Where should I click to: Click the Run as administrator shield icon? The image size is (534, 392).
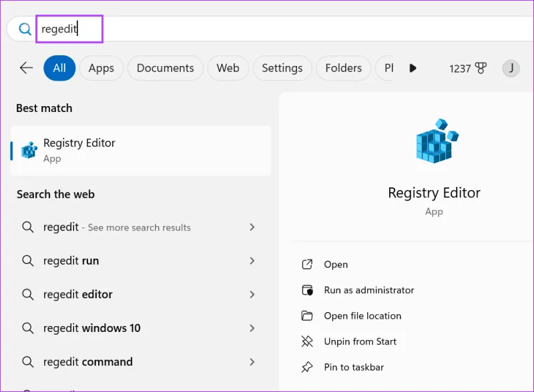[307, 290]
